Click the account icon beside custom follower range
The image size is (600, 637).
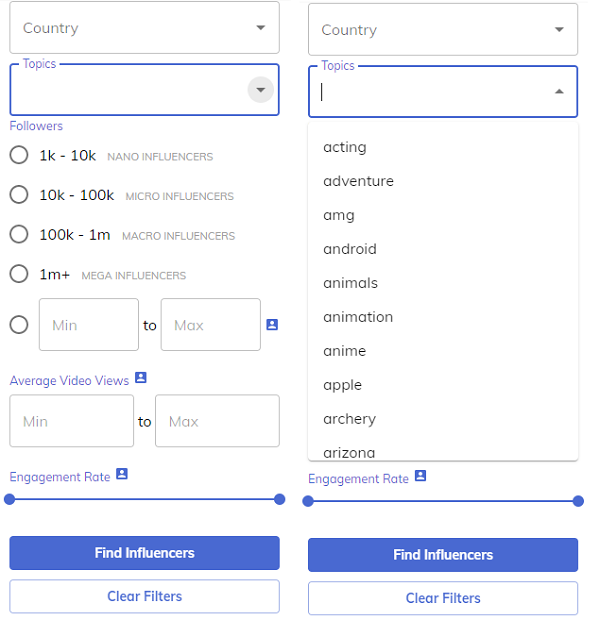click(x=272, y=325)
